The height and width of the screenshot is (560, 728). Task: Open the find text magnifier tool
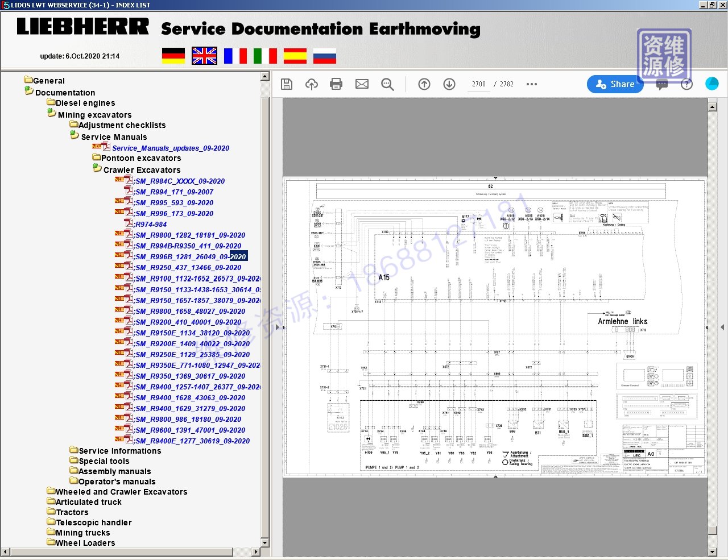[387, 84]
